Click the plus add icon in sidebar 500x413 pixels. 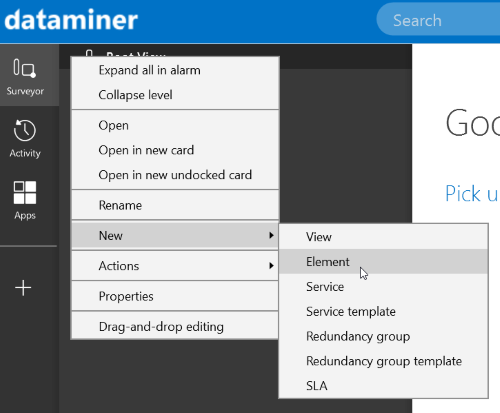(x=23, y=288)
